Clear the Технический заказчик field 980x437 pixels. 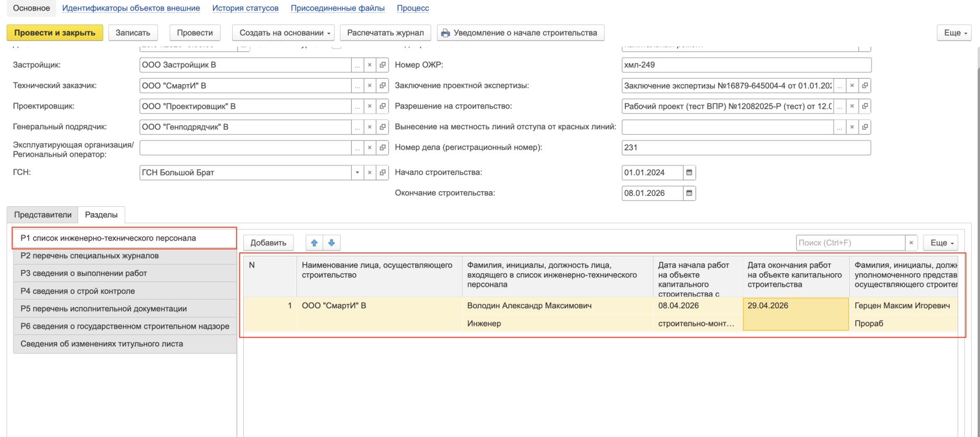click(370, 86)
